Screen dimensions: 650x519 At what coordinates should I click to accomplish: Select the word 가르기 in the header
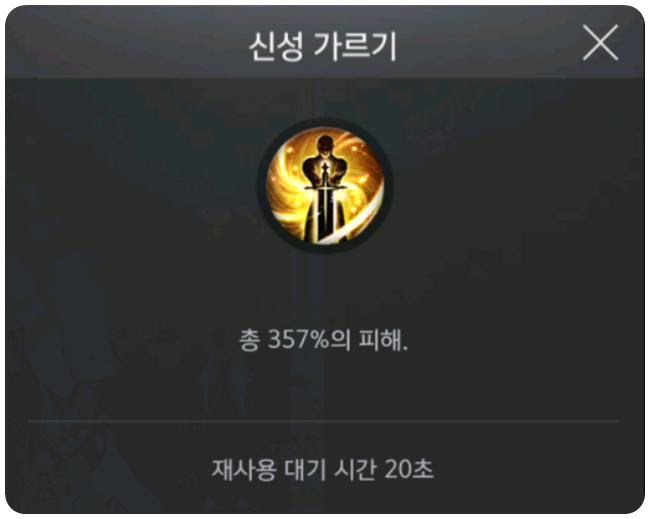pos(355,46)
